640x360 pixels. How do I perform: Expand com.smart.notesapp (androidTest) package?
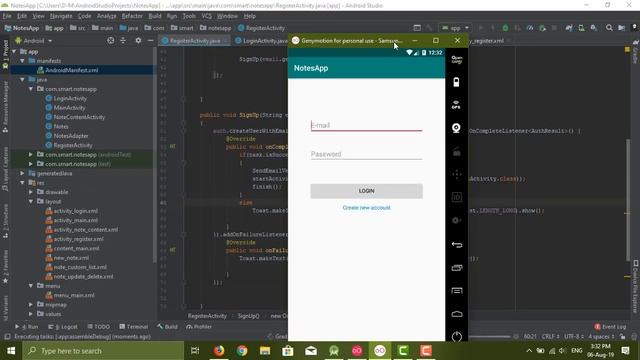(x=31, y=155)
